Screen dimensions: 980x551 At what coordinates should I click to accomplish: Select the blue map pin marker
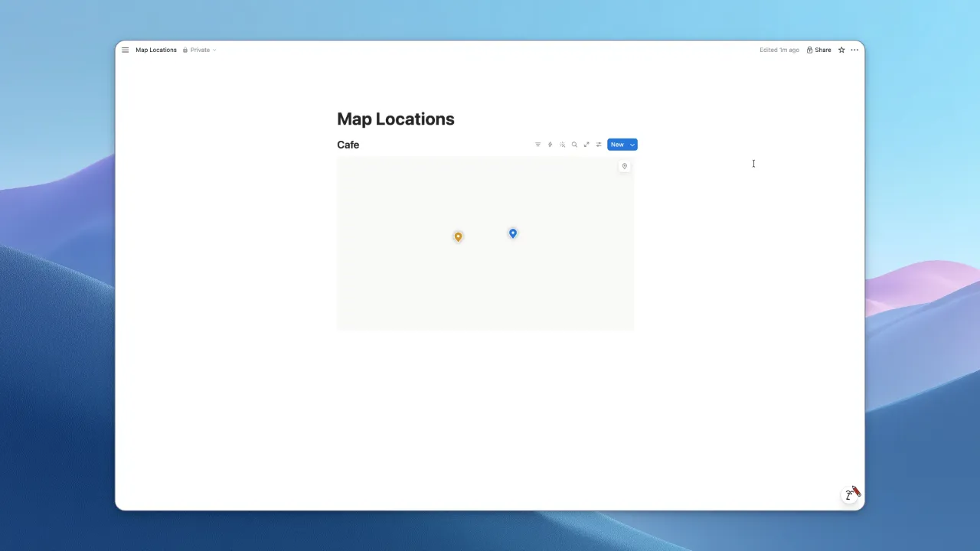(x=513, y=233)
